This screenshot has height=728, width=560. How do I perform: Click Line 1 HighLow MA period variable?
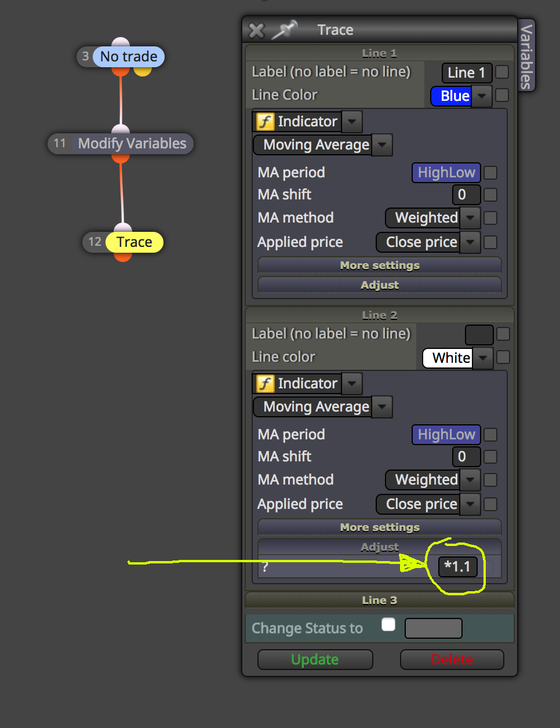pos(446,173)
